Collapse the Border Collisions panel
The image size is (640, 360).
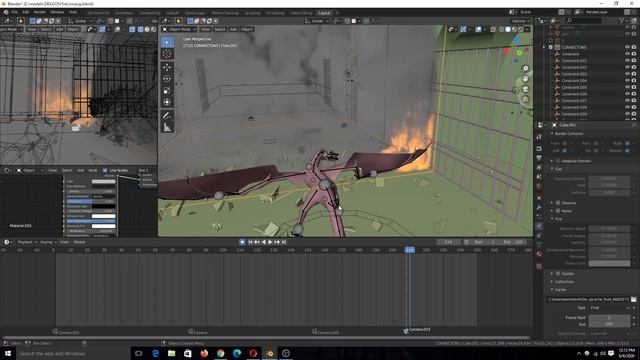click(552, 133)
